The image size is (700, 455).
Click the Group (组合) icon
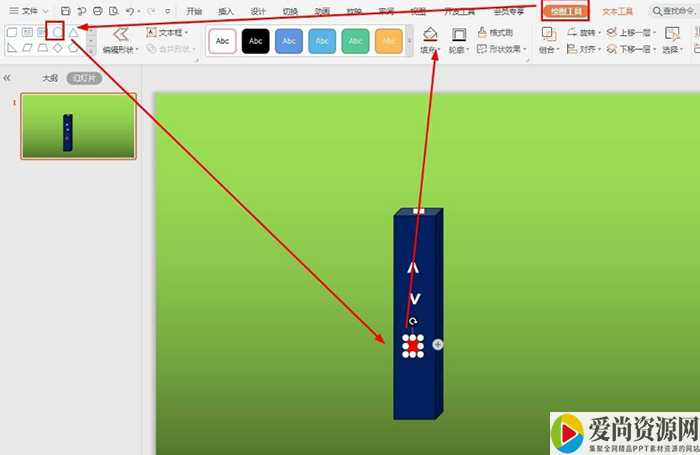tap(547, 32)
